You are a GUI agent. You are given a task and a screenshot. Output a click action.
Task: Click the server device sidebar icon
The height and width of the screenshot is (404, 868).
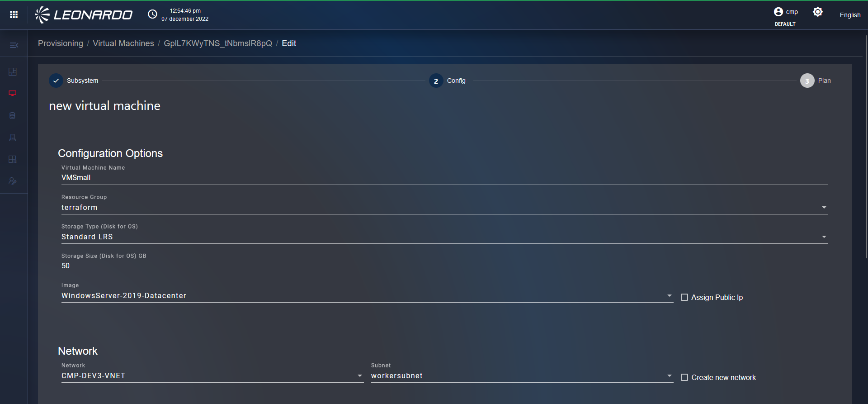[13, 138]
